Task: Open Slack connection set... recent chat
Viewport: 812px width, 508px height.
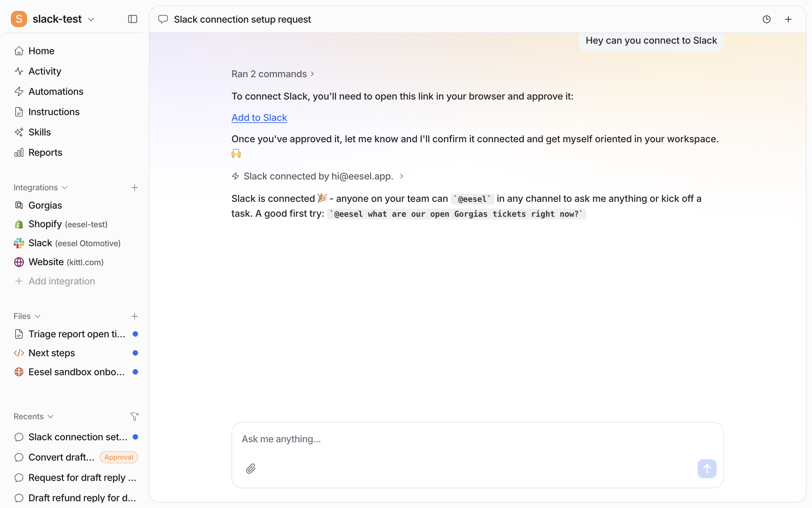Action: click(x=74, y=437)
